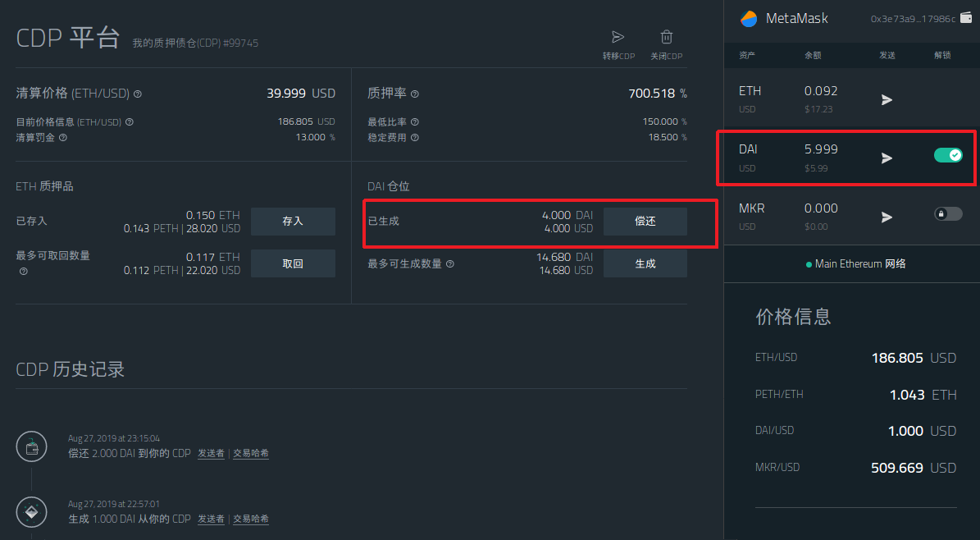Click the 14.680 DAI max generate value
Screen dimensions: 980x540
pos(564,257)
